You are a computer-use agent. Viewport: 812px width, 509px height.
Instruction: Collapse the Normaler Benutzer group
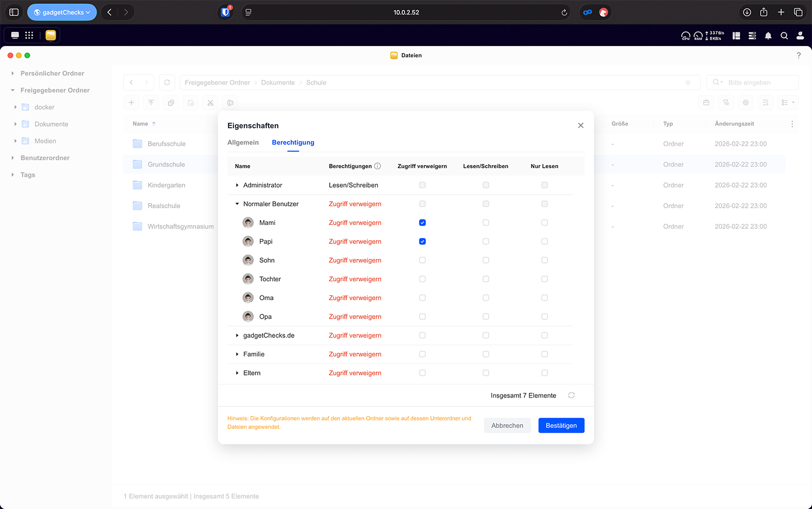click(237, 204)
